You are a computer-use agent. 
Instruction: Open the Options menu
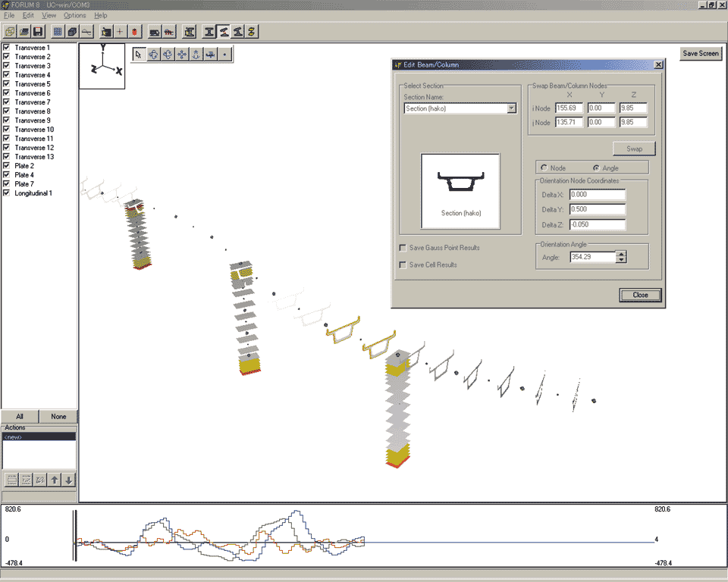74,15
